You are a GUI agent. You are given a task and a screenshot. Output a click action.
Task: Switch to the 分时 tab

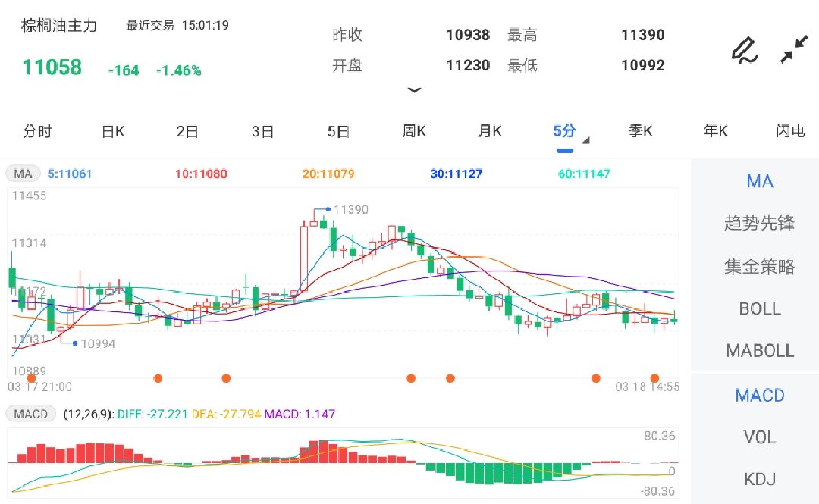pyautogui.click(x=37, y=131)
